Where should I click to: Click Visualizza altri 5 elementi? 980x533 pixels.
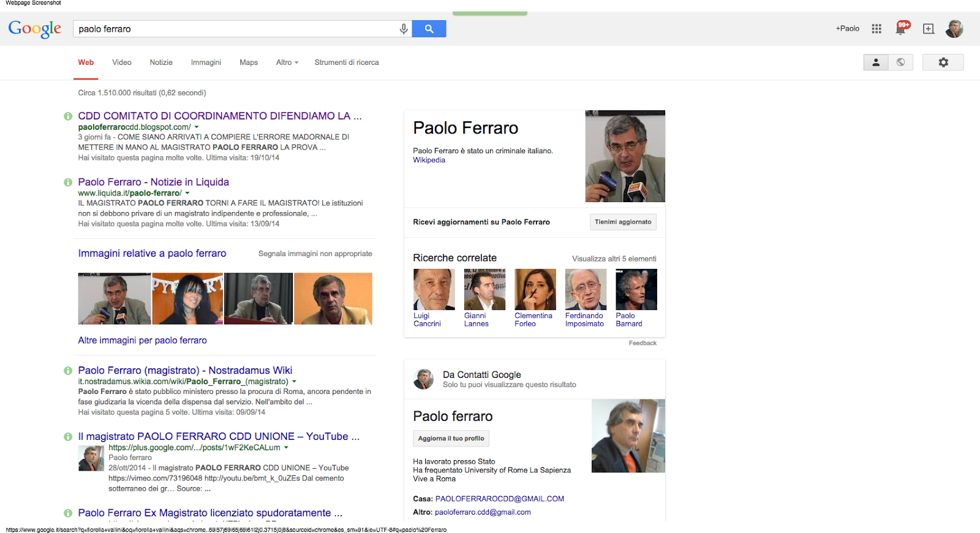pyautogui.click(x=614, y=259)
